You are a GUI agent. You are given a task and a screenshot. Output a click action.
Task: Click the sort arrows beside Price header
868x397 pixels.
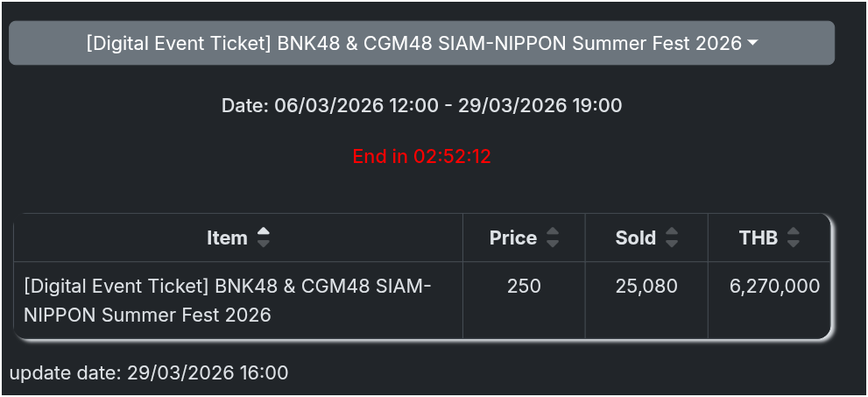(552, 237)
